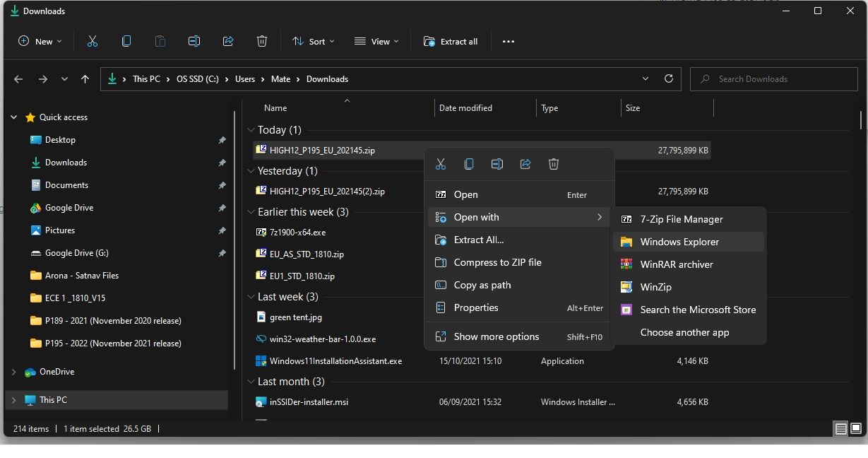The image size is (868, 458).
Task: Choose Extract All... from the context menu
Action: [478, 240]
